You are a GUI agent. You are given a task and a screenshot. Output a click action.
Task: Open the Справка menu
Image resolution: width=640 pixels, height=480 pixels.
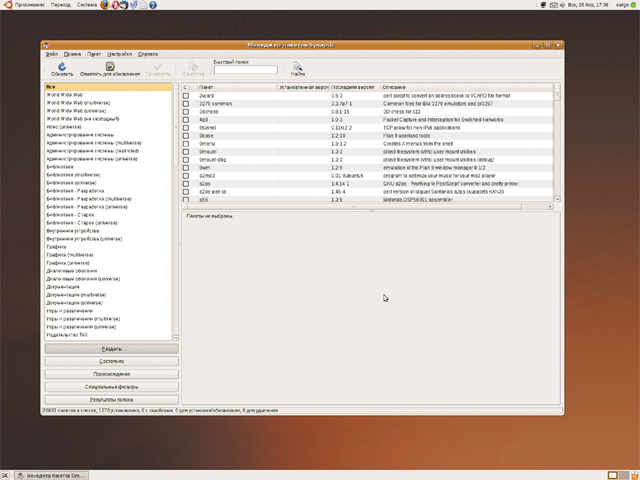[x=148, y=54]
